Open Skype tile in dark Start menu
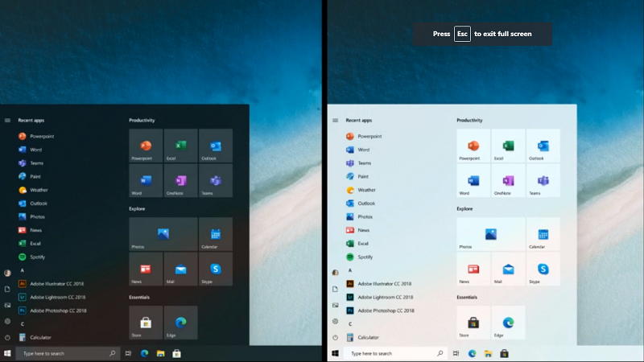The height and width of the screenshot is (362, 644). [x=216, y=269]
